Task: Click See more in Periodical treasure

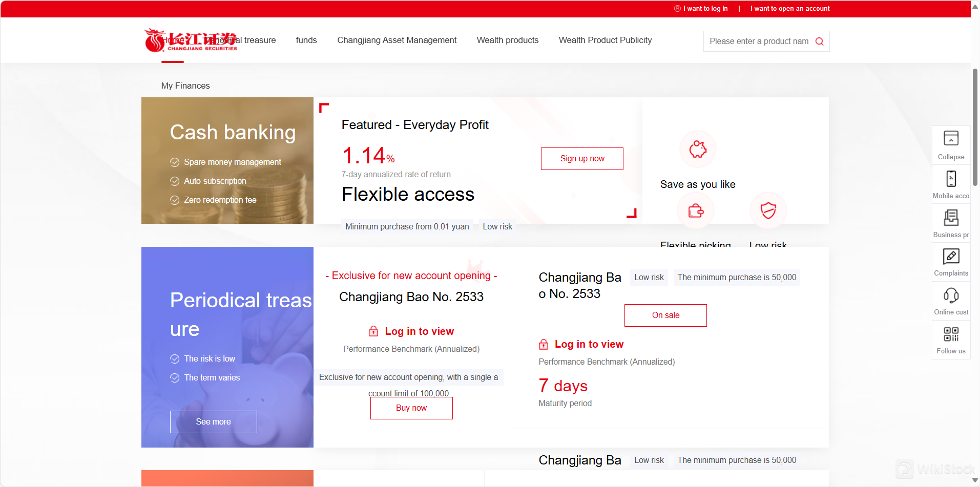Action: coord(213,422)
